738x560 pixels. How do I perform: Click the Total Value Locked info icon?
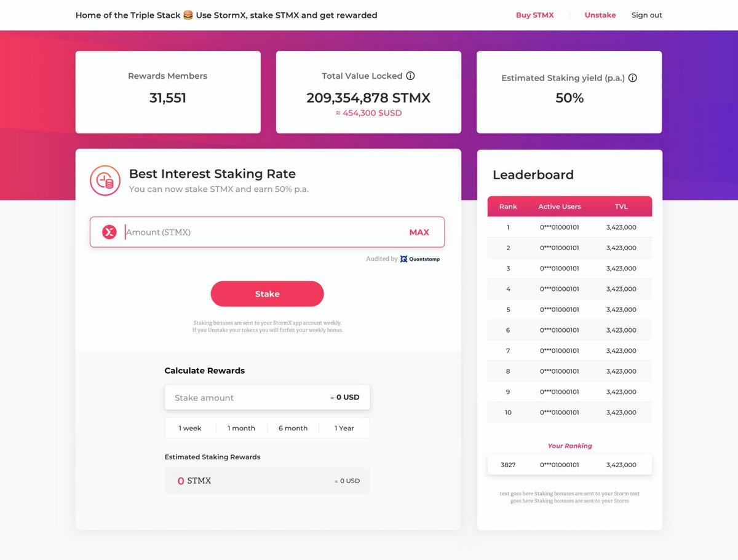[x=410, y=76]
